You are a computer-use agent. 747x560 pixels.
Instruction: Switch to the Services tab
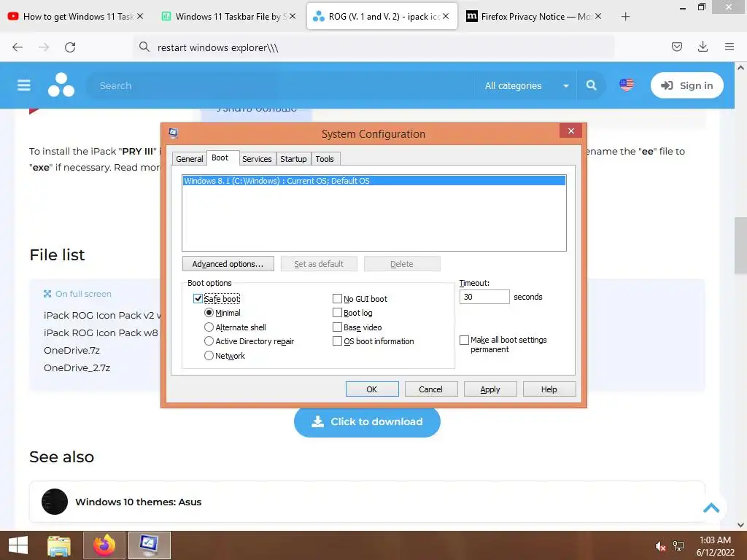[x=257, y=159]
